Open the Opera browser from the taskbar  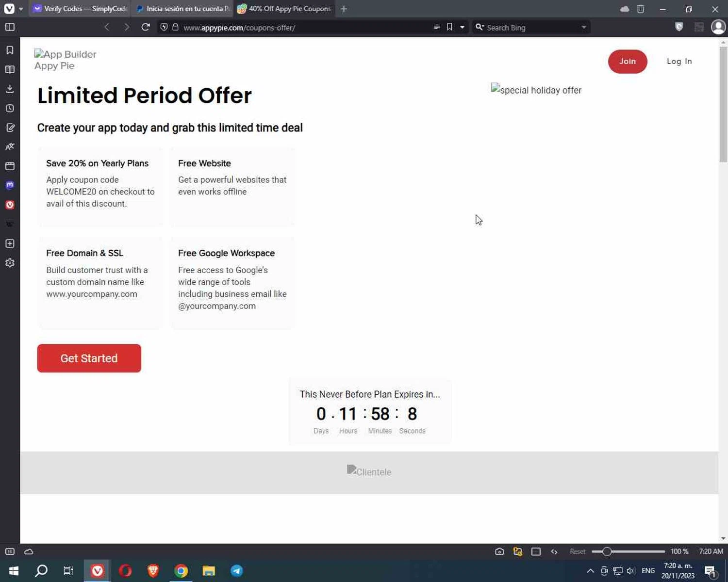point(125,571)
